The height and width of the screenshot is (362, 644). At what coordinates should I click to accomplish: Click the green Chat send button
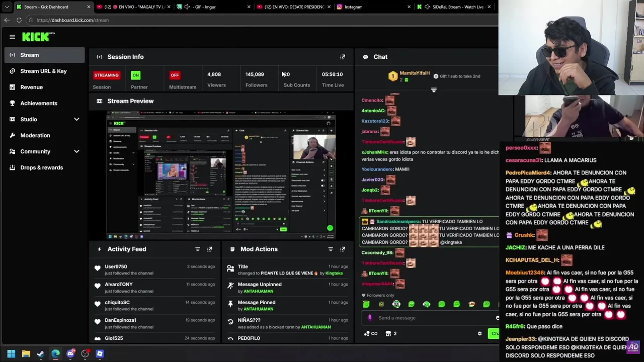[x=494, y=334]
